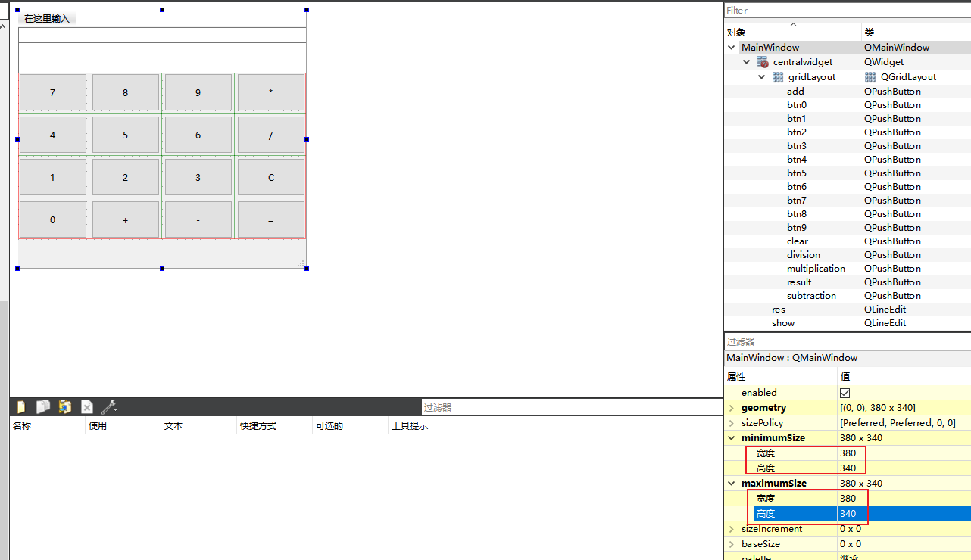Click the New action icon in action editor
Viewport: 971px width, 560px height.
(21, 407)
